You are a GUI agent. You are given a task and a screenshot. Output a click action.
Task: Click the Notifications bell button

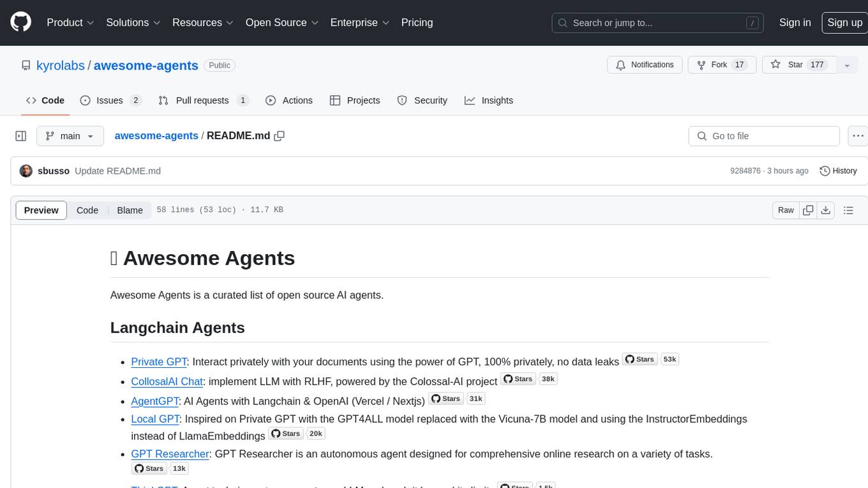[x=645, y=65]
